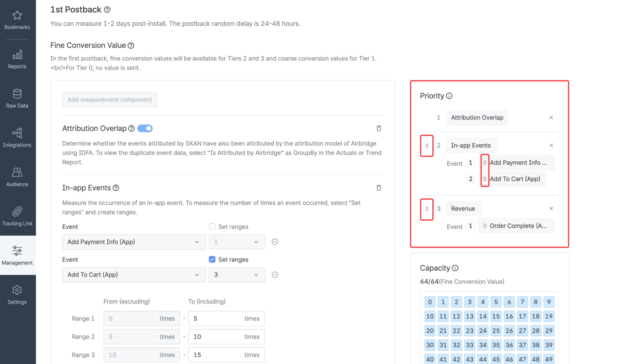
Task: Open Add To Cart (App) event dropdown
Action: (134, 275)
